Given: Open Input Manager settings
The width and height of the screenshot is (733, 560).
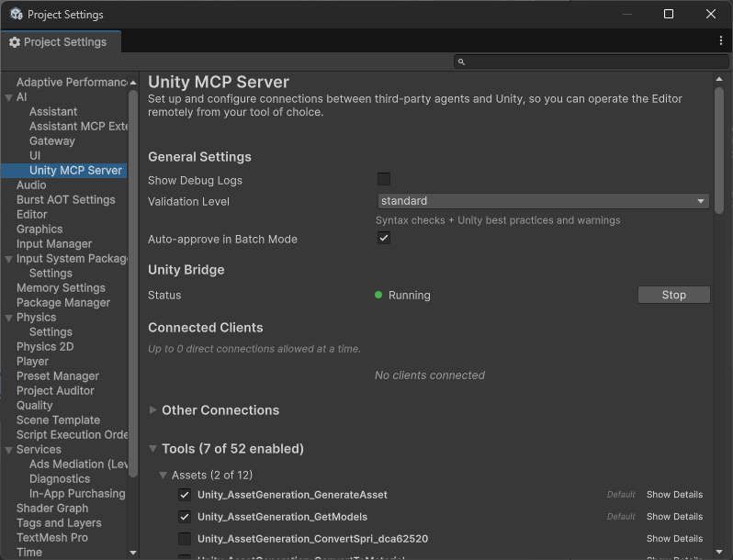Looking at the screenshot, I should pos(54,244).
